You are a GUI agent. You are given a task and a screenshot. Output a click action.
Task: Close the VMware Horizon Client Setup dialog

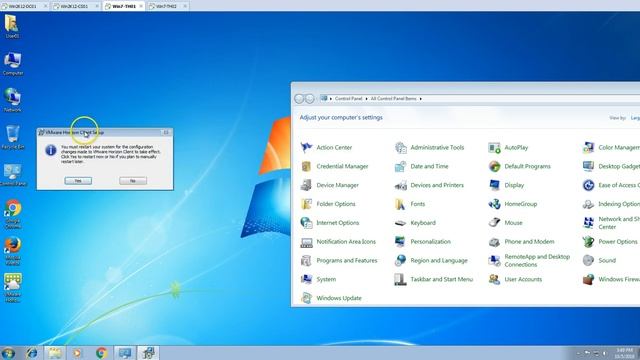click(x=166, y=132)
